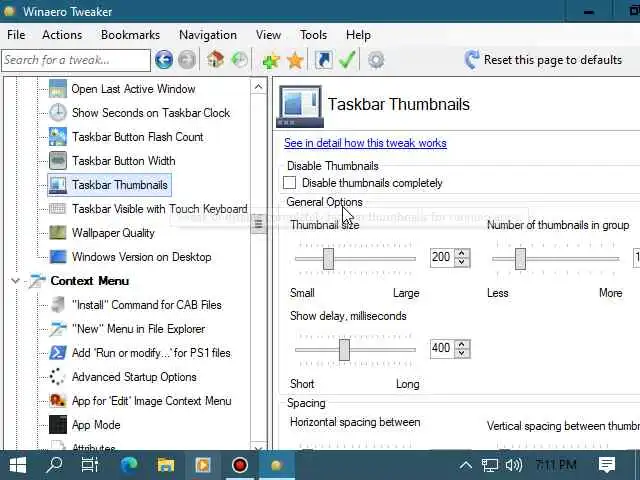Increase thumbnail size with up spinner arrow
640x480 pixels.
click(462, 253)
